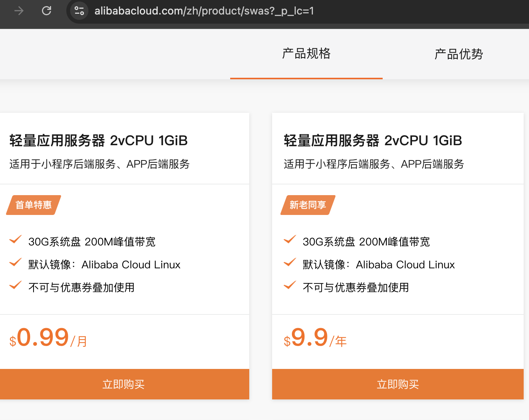Image resolution: width=529 pixels, height=420 pixels.
Task: Click the $0.99/月 price text
Action: point(48,338)
